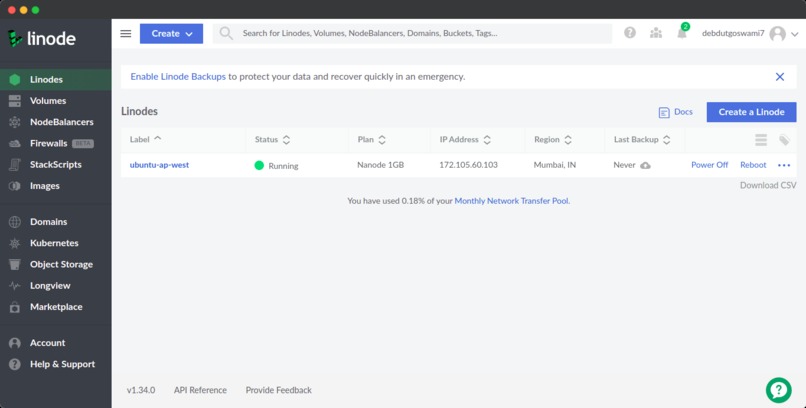Click the search magnifier icon
This screenshot has width=806, height=408.
tap(226, 33)
